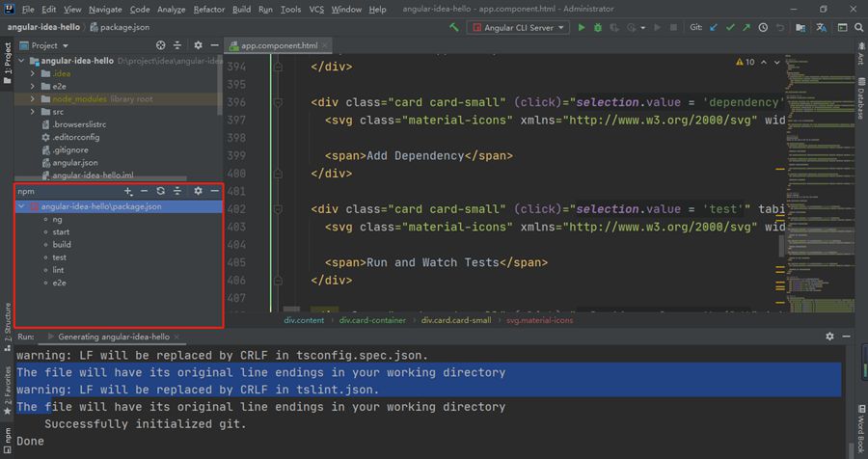
Task: Toggle the Structure tool window sidebar tab
Action: [x=7, y=321]
